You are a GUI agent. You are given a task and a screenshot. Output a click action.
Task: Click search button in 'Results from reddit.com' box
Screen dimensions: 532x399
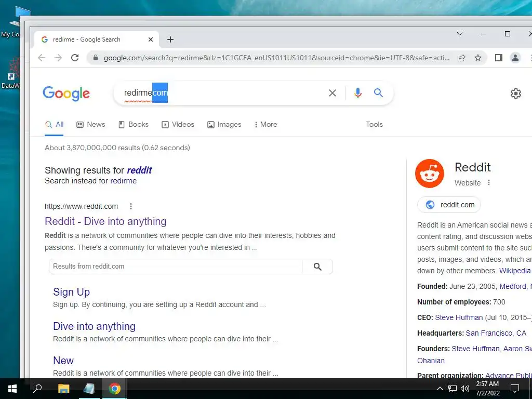coord(317,267)
